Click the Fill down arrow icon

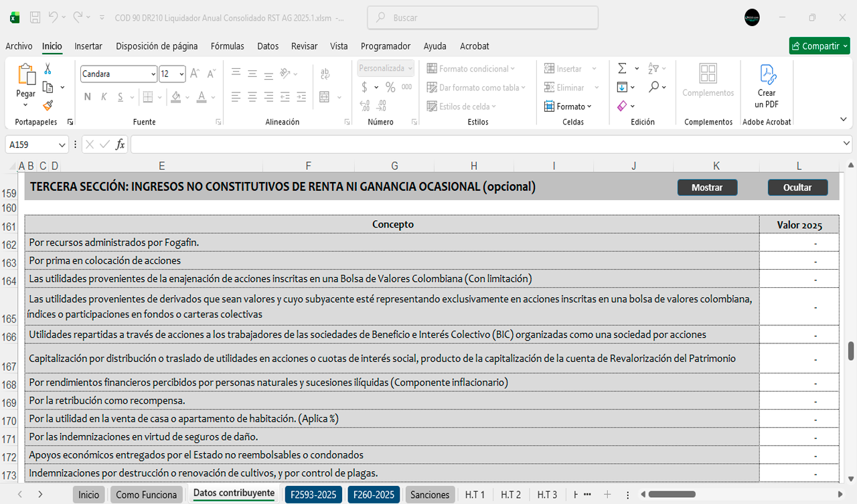point(622,87)
